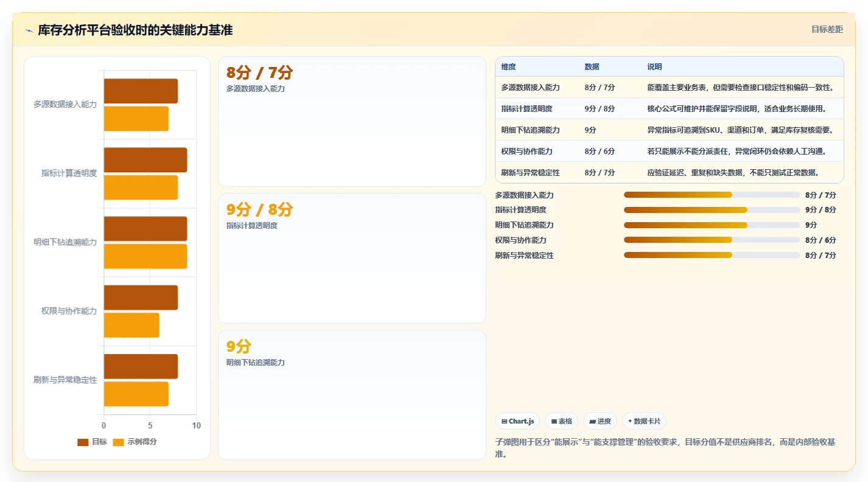
Task: Select the 9分 / 8分 data card heading
Action: 259,210
